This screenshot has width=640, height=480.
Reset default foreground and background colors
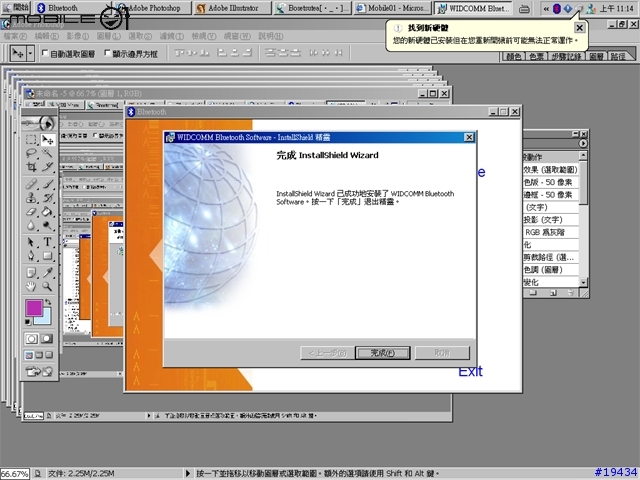pyautogui.click(x=28, y=322)
